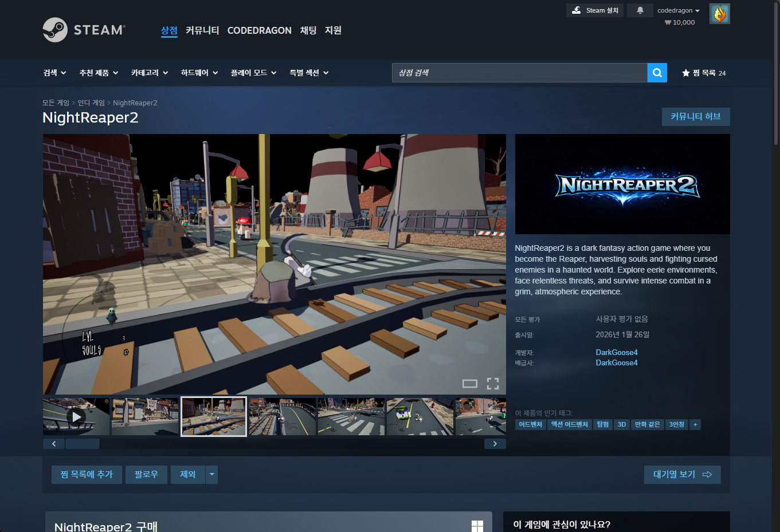Viewport: 780px width, 532px height.
Task: Open the 채팅 tab
Action: (x=308, y=30)
